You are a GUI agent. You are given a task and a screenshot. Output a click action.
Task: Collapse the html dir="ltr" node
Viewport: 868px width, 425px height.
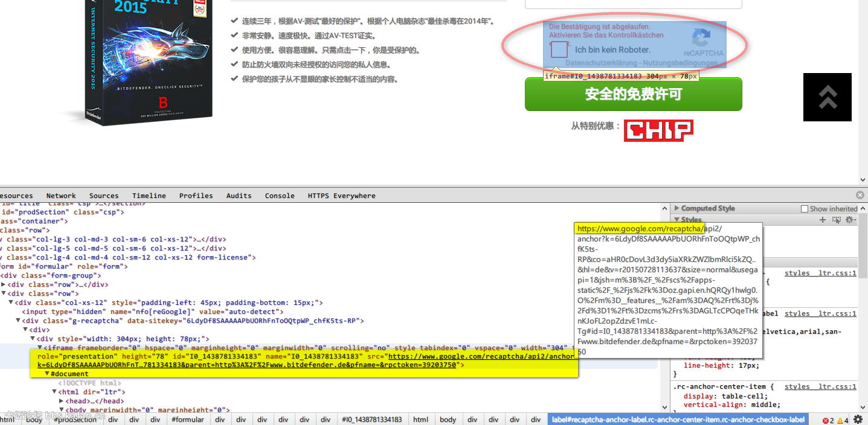[x=54, y=392]
